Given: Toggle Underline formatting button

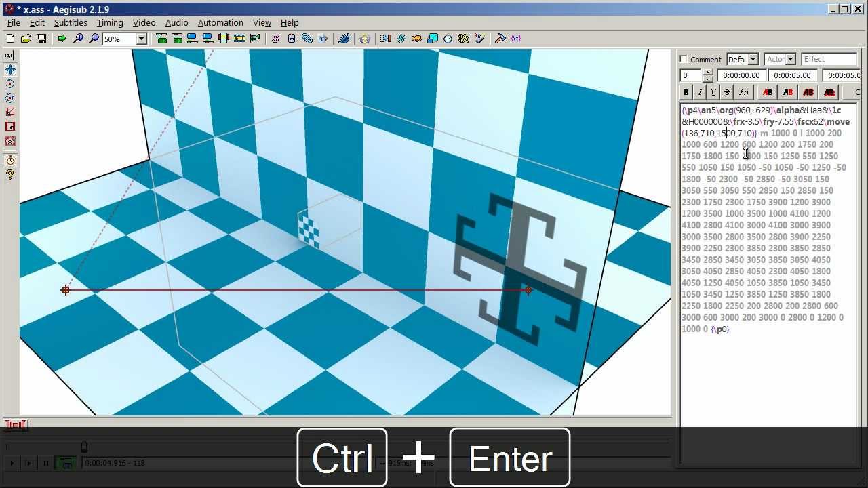Looking at the screenshot, I should tap(713, 92).
